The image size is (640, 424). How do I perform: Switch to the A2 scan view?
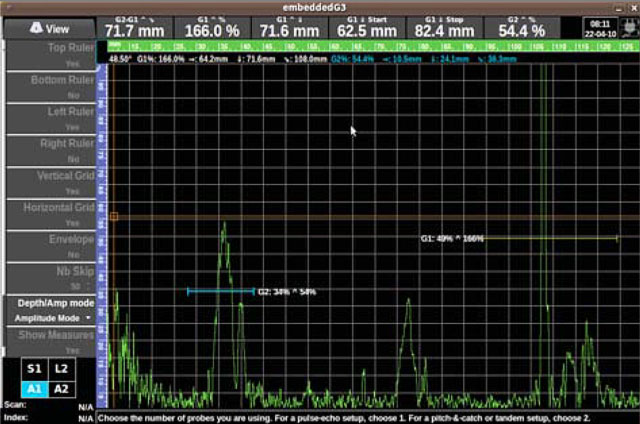point(61,389)
